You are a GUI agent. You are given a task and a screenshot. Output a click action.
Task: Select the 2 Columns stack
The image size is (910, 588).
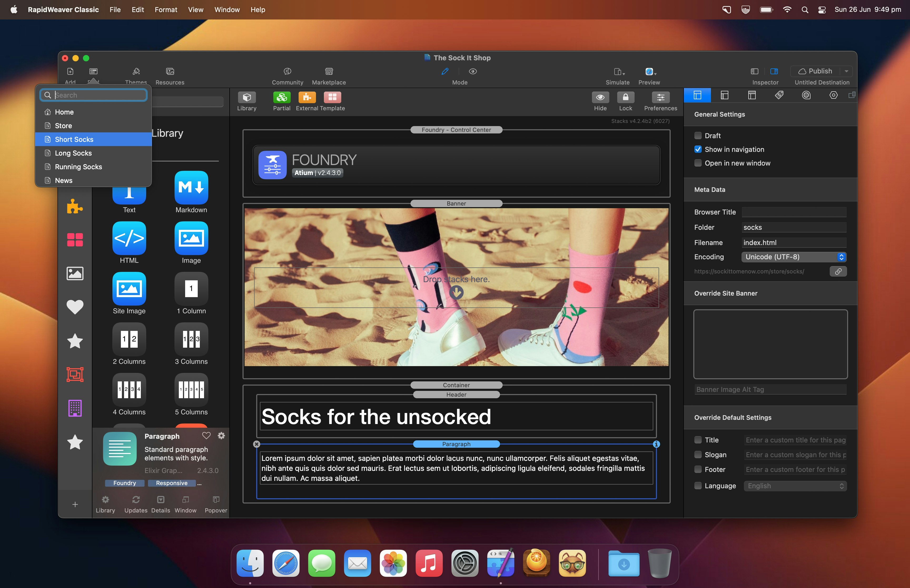[x=129, y=339]
